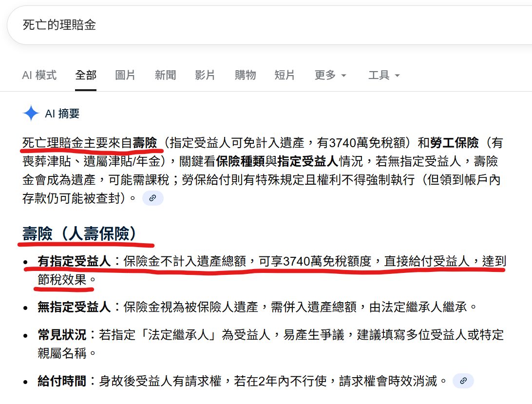Open source link icon after 給付時間 bullet

click(x=463, y=381)
